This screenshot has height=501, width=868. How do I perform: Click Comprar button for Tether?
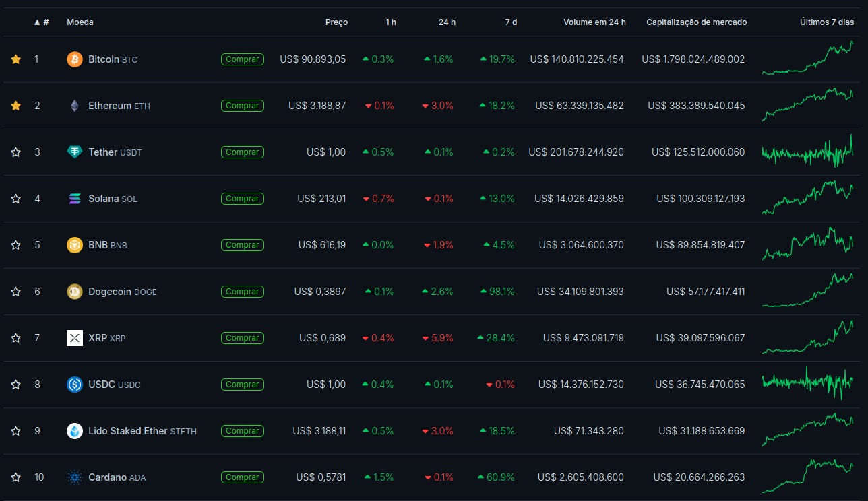(243, 152)
